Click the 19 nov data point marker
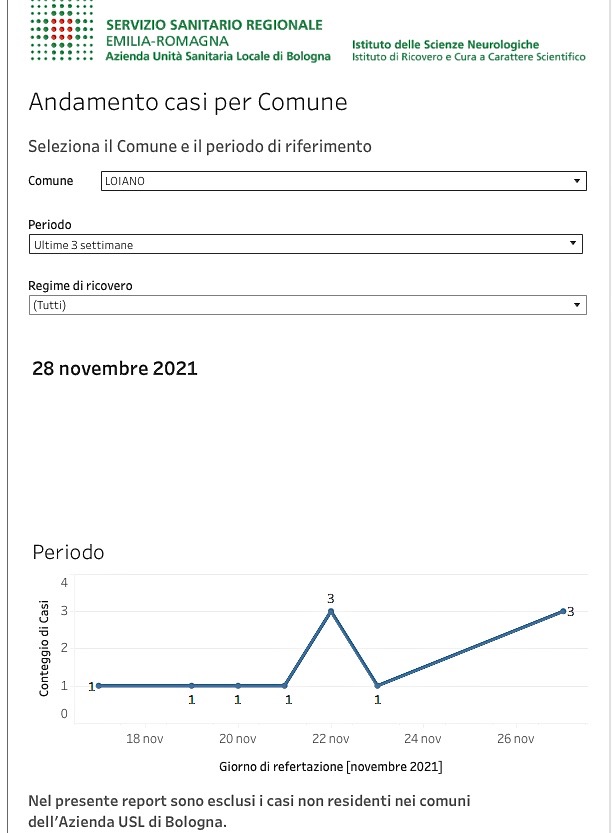 tap(192, 685)
